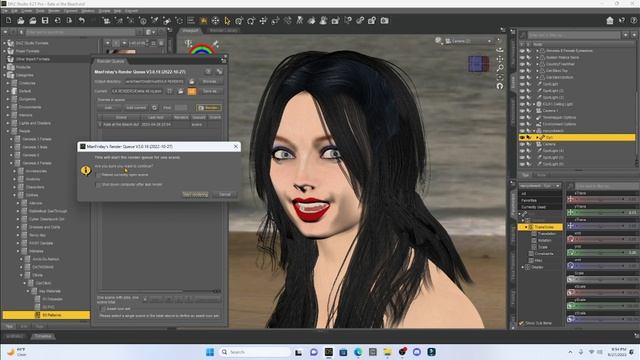Click output directory folder icon
This screenshot has width=640, height=360.
[191, 82]
